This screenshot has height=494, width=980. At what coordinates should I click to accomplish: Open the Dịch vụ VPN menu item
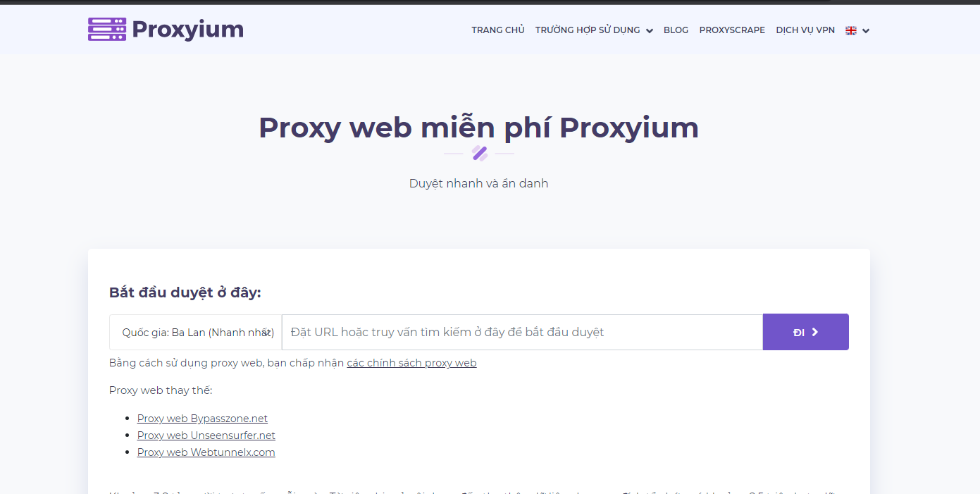tap(805, 30)
